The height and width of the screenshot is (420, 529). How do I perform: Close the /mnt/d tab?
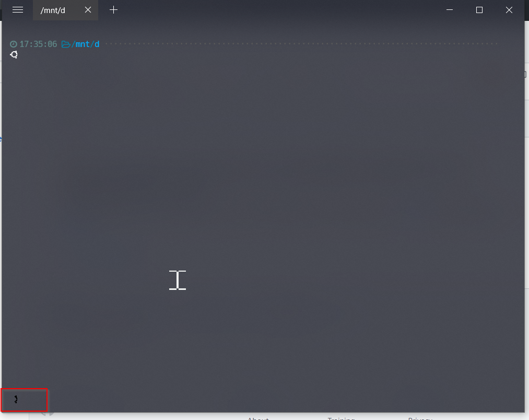click(x=88, y=10)
